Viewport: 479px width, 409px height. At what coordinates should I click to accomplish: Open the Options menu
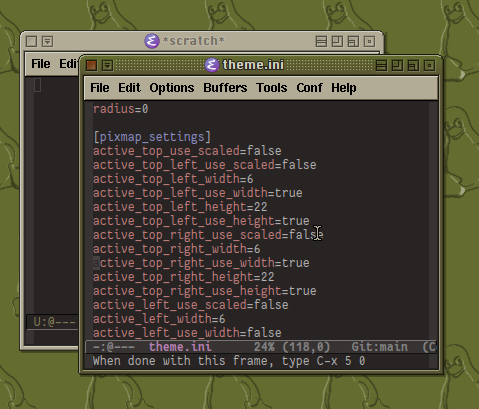tap(172, 88)
